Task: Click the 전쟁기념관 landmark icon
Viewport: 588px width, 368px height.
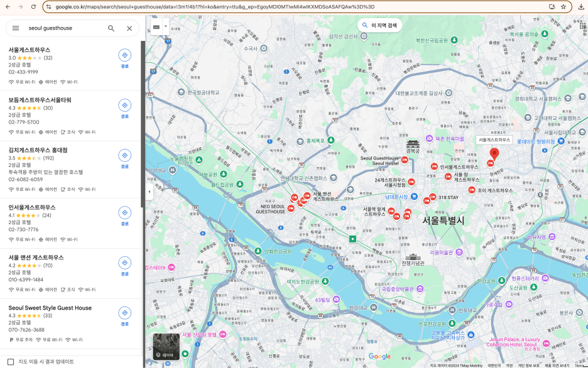Action: click(x=413, y=257)
